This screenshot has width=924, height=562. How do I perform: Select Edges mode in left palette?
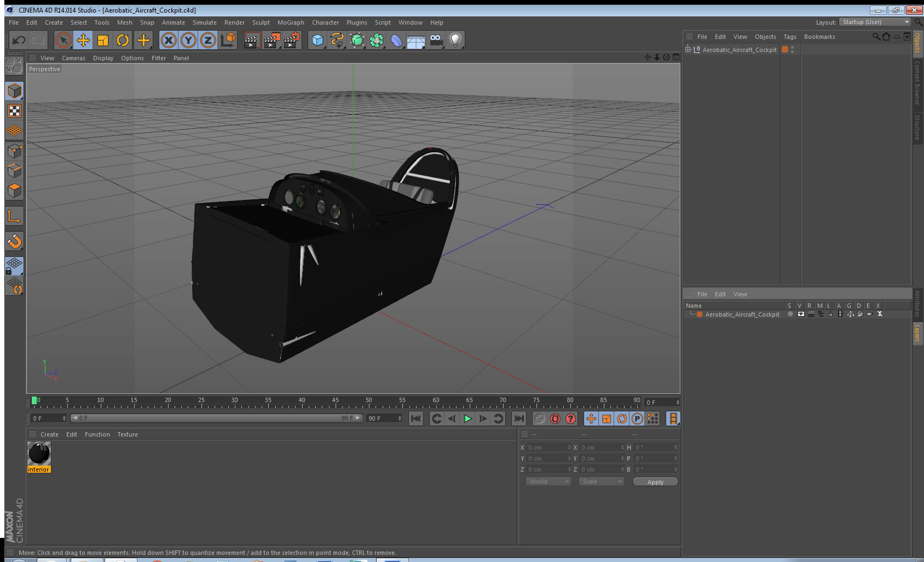tap(14, 170)
